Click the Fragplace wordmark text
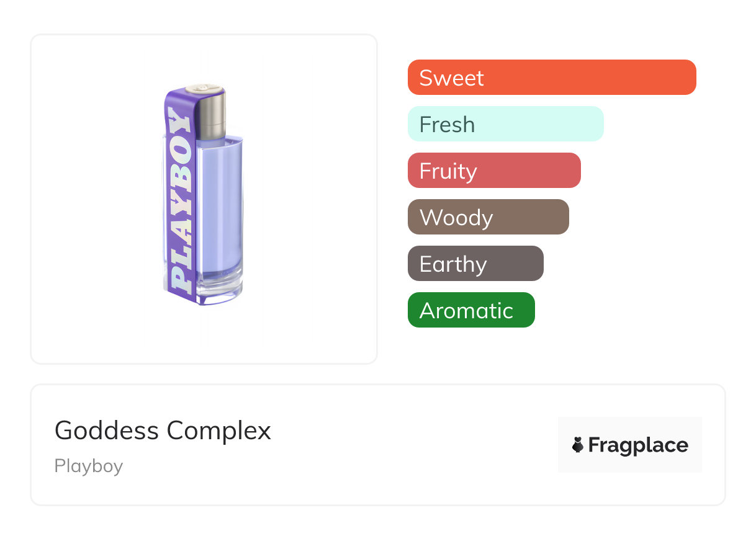 tap(638, 445)
